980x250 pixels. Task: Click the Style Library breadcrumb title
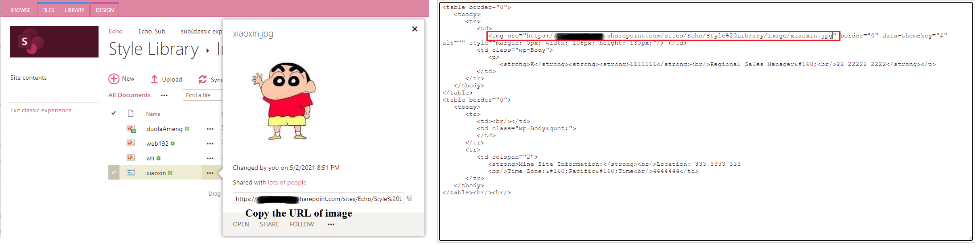(x=154, y=49)
